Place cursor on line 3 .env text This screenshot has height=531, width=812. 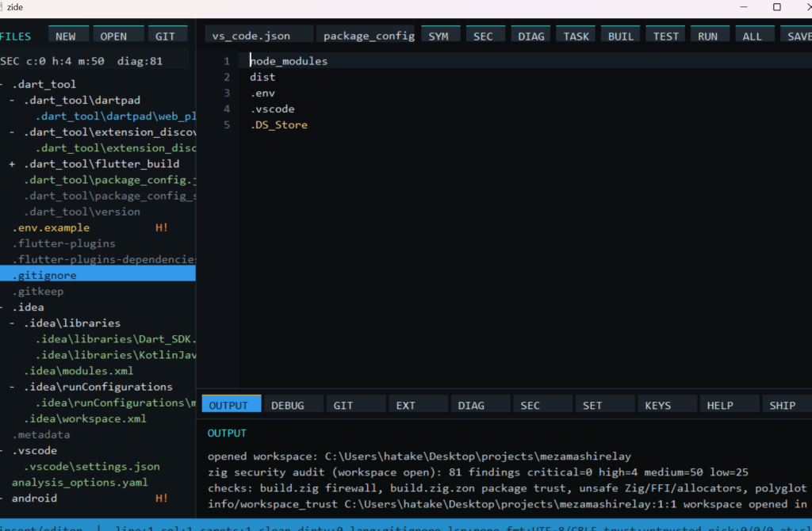coord(262,94)
